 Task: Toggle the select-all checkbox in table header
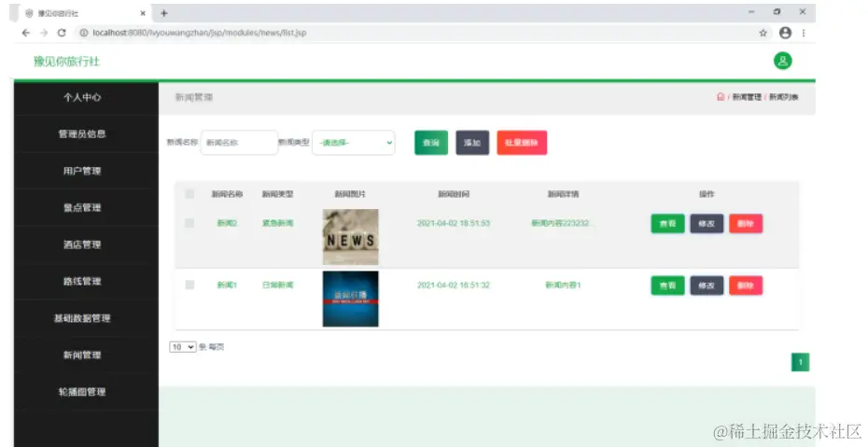pos(189,193)
